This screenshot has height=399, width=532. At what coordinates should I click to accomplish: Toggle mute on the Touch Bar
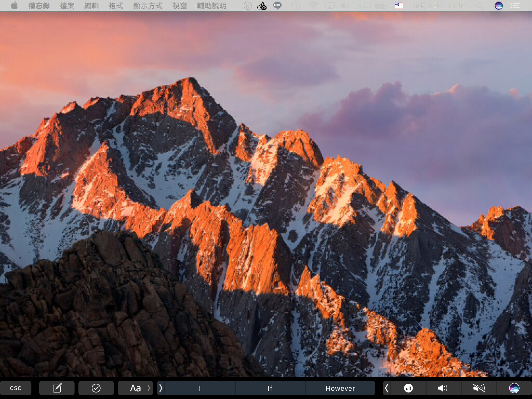click(479, 388)
